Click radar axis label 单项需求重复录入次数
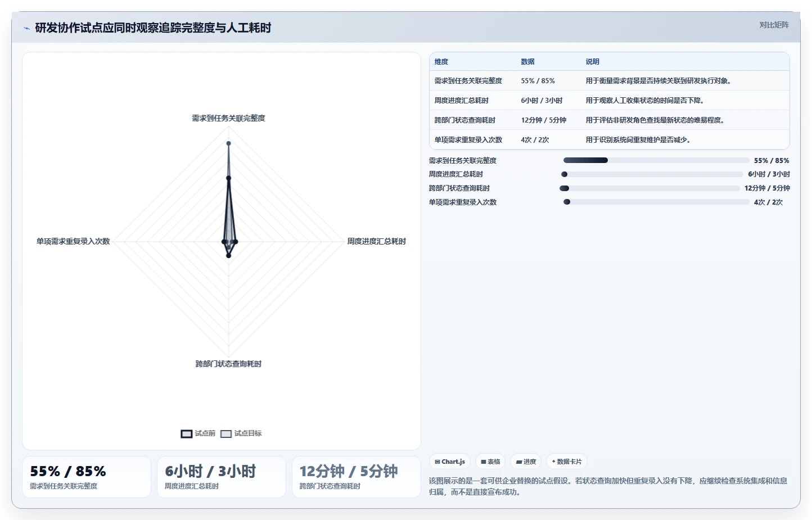Viewport: 812px width, 520px height. (x=73, y=241)
